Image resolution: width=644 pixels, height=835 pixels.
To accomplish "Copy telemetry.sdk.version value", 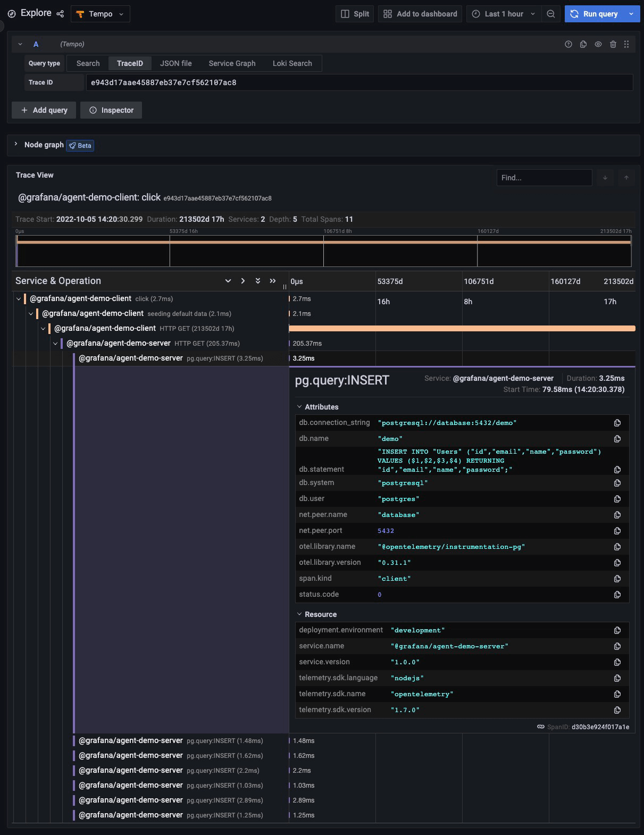I will tap(617, 710).
